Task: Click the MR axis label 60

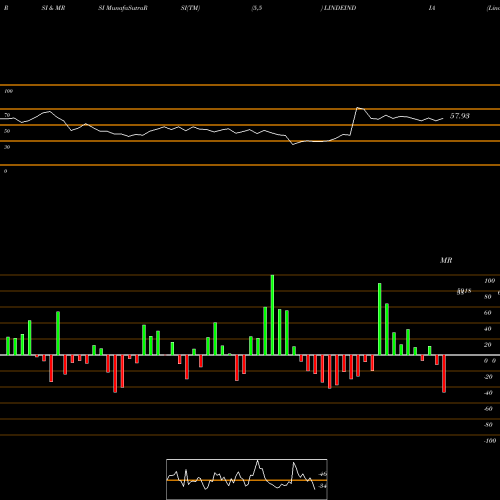Action: pos(488,313)
